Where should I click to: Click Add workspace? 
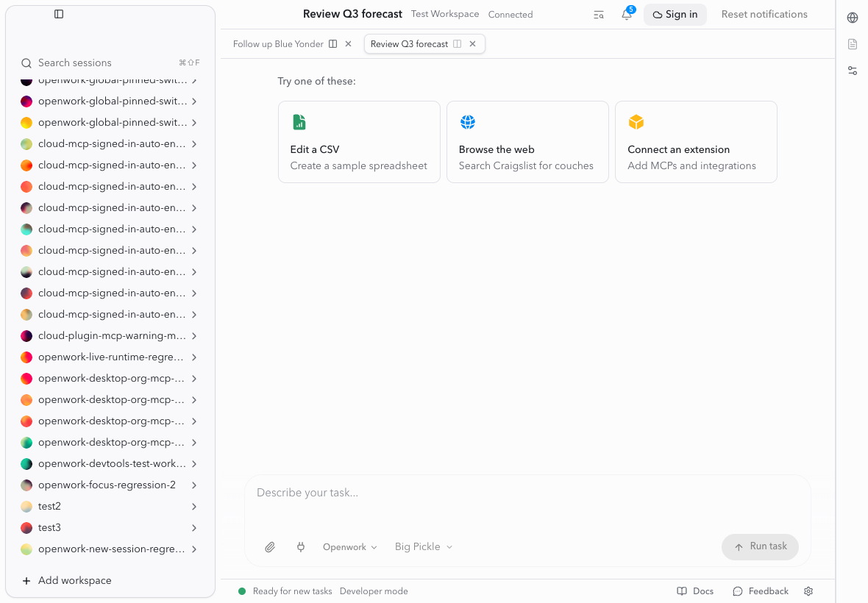(66, 580)
